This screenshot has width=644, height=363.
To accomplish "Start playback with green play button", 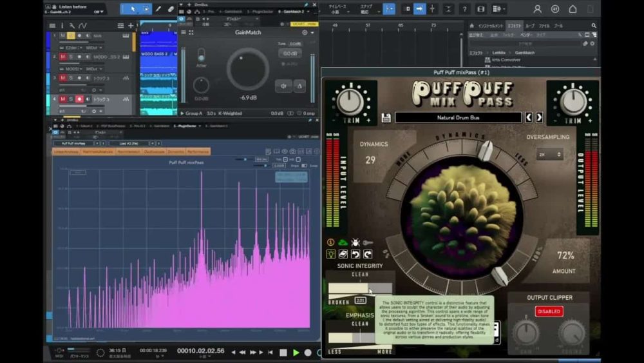I will point(296,352).
